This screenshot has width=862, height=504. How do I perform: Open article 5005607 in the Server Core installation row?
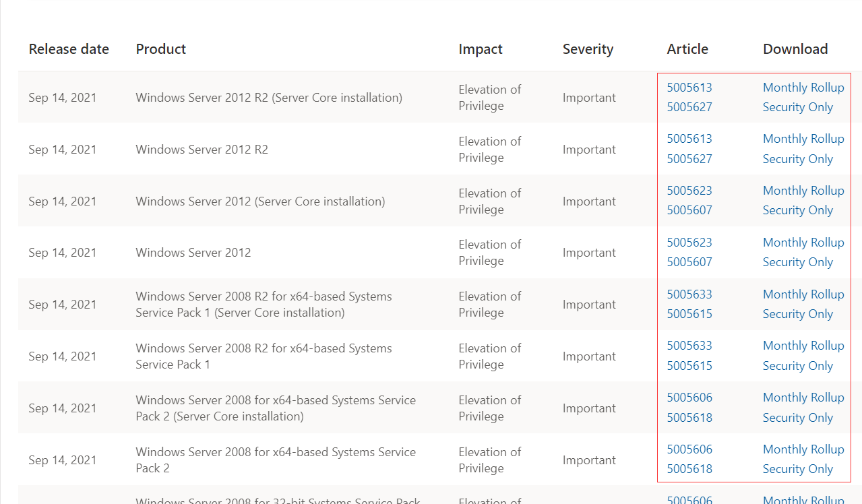coord(689,210)
